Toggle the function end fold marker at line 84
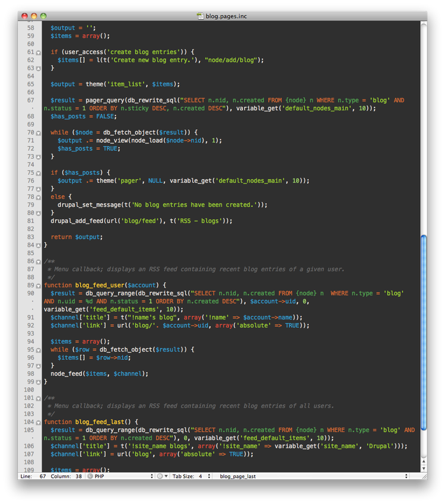The height and width of the screenshot is (504, 445). click(38, 245)
